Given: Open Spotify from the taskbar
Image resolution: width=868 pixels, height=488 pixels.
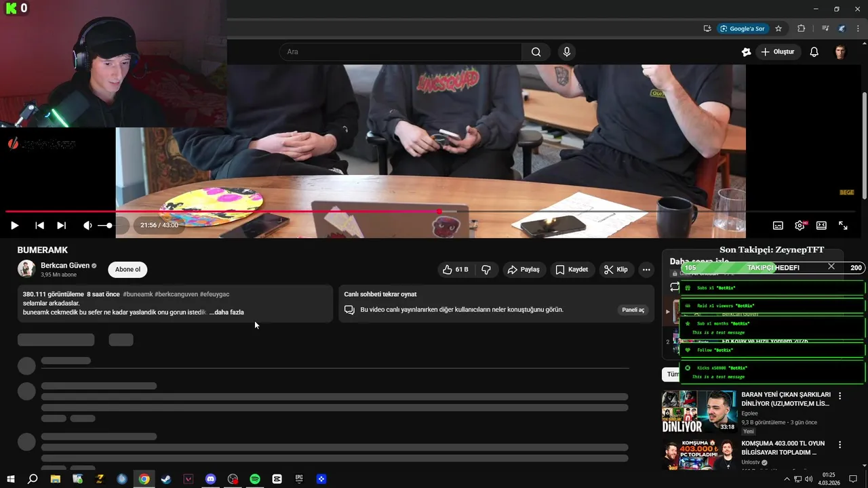Looking at the screenshot, I should coord(255,479).
